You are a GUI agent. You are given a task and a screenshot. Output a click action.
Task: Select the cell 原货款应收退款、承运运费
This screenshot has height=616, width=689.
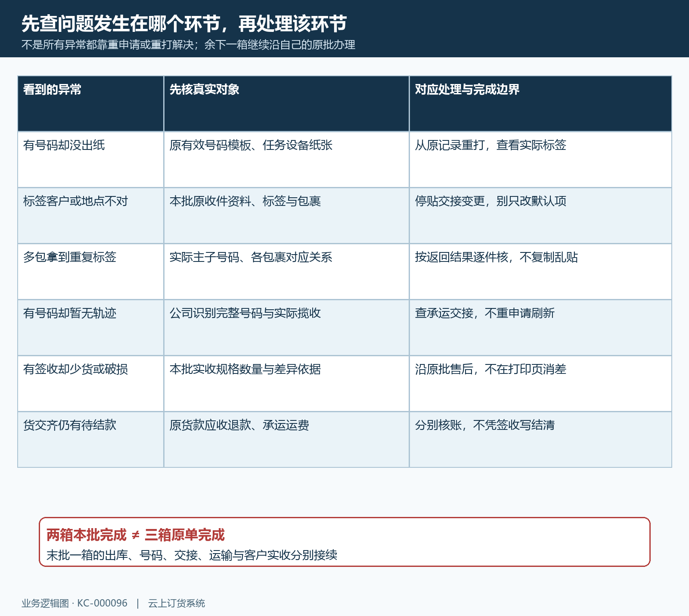click(286, 439)
